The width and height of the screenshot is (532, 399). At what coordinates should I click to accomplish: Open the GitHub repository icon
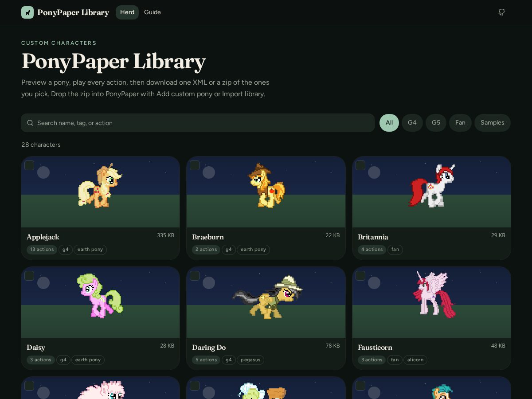pyautogui.click(x=501, y=12)
